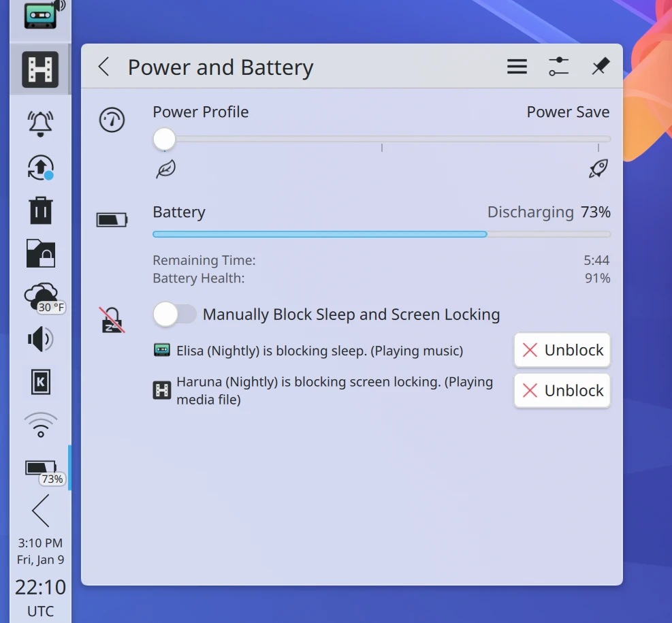Open the volume speaker icon

(x=40, y=338)
